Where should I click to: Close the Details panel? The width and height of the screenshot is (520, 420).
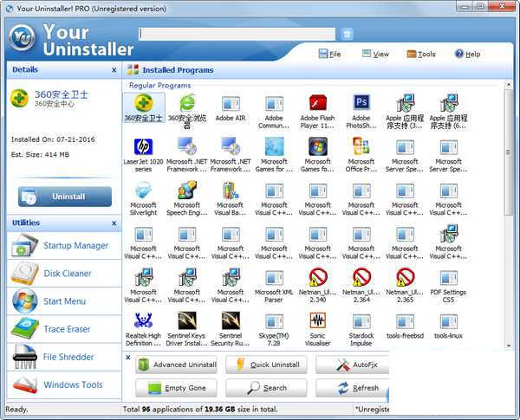coord(114,70)
